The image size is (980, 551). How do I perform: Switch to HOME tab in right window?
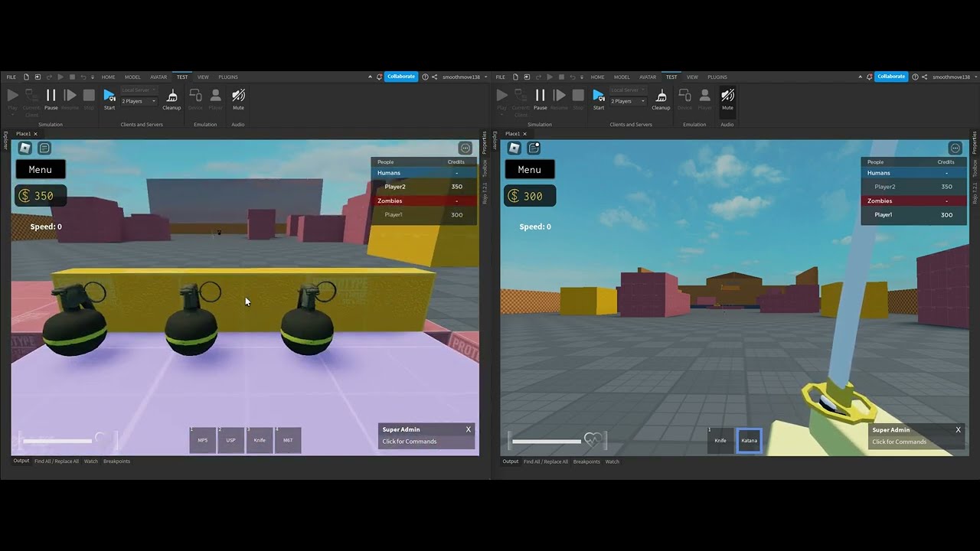(x=598, y=77)
